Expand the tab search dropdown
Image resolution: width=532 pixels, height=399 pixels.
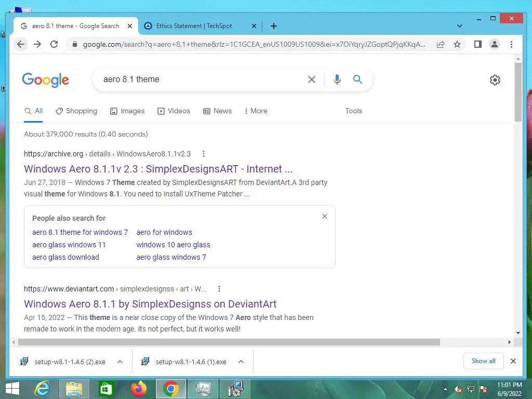click(x=459, y=26)
